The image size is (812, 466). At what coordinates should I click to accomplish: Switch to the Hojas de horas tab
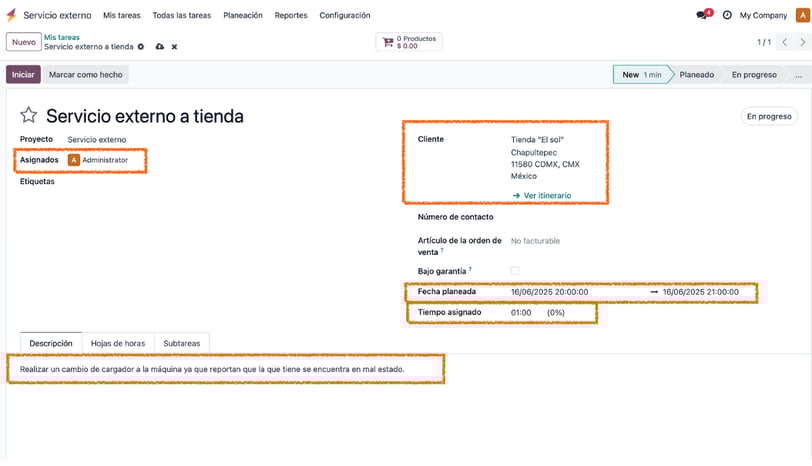[118, 343]
